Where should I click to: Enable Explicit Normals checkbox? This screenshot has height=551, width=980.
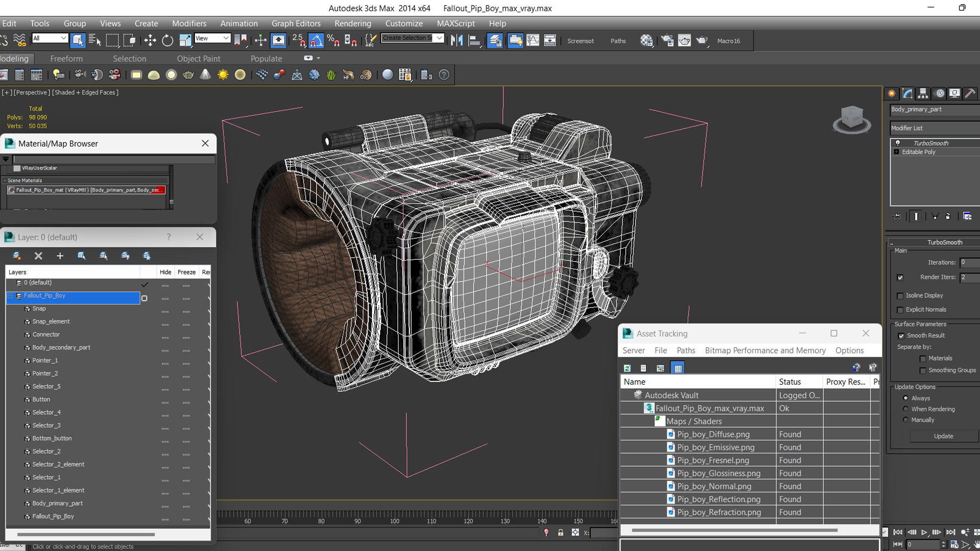pyautogui.click(x=900, y=310)
